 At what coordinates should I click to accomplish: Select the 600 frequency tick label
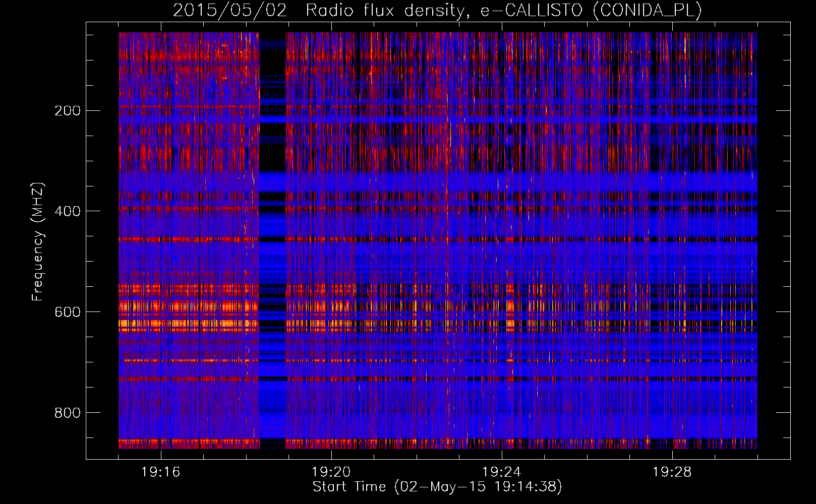[67, 312]
